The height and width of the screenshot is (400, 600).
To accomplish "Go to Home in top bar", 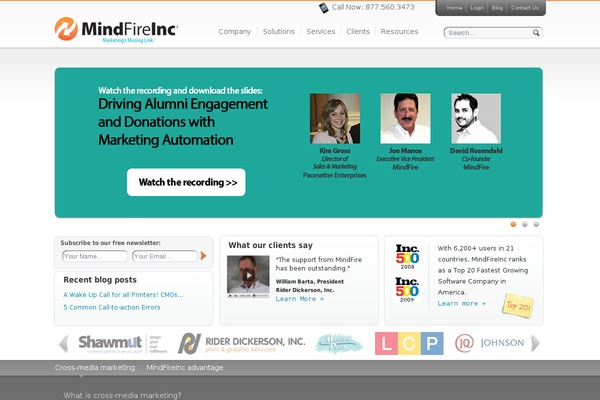I will [x=454, y=8].
